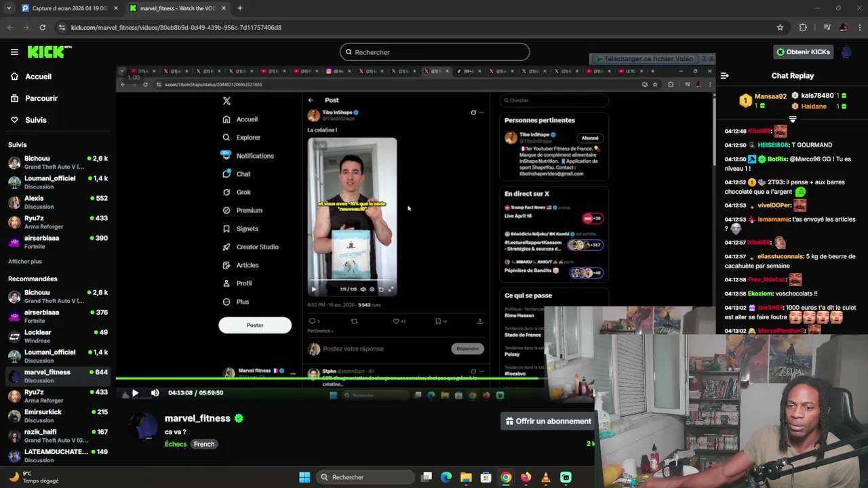Viewport: 868px width, 488px height.
Task: Play the VOD video
Action: [135, 392]
